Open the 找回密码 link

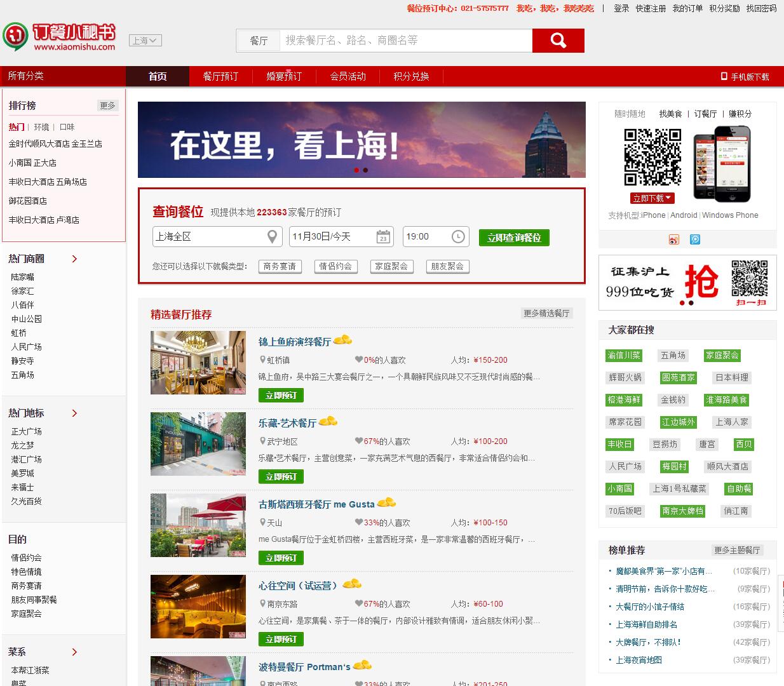pyautogui.click(x=761, y=8)
